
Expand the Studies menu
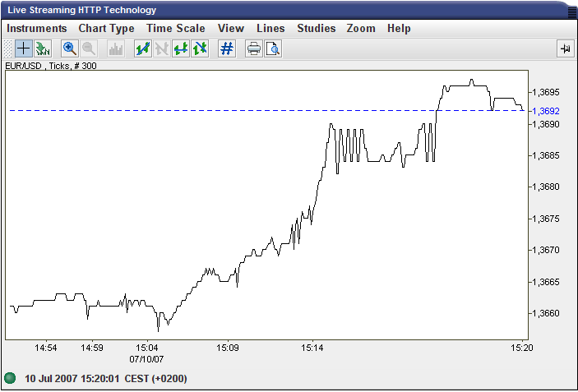(x=317, y=28)
